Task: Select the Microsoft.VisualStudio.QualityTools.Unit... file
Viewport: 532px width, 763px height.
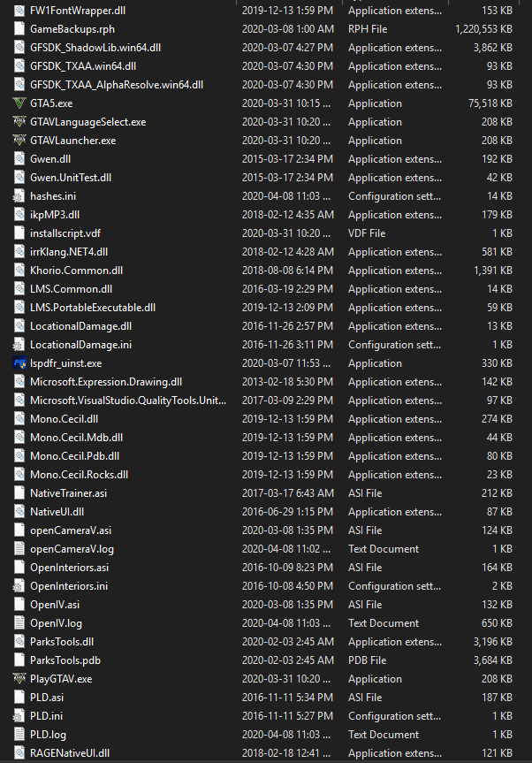Action: pyautogui.click(x=128, y=401)
